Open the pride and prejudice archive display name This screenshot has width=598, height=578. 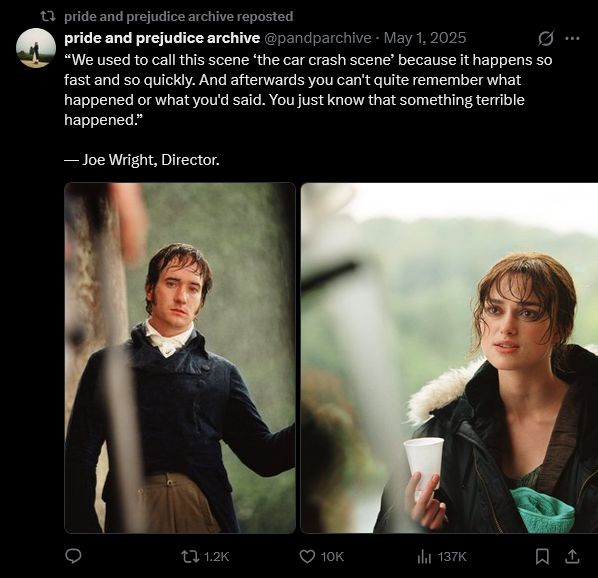point(162,38)
